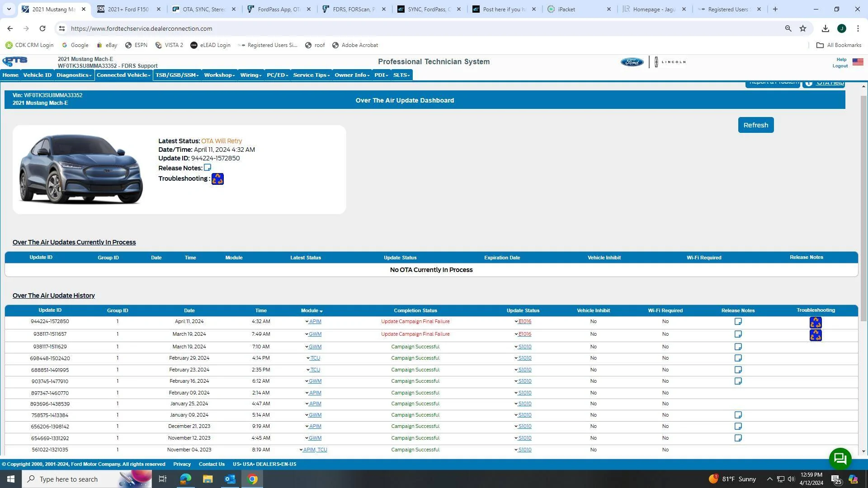Open the Privacy link in the footer
This screenshot has height=488, width=868.
182,465
